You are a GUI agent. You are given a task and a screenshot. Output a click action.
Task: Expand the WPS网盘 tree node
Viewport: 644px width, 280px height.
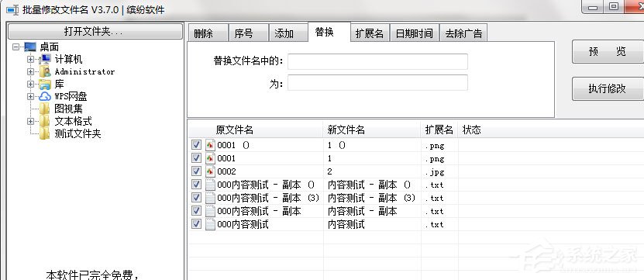pyautogui.click(x=30, y=97)
